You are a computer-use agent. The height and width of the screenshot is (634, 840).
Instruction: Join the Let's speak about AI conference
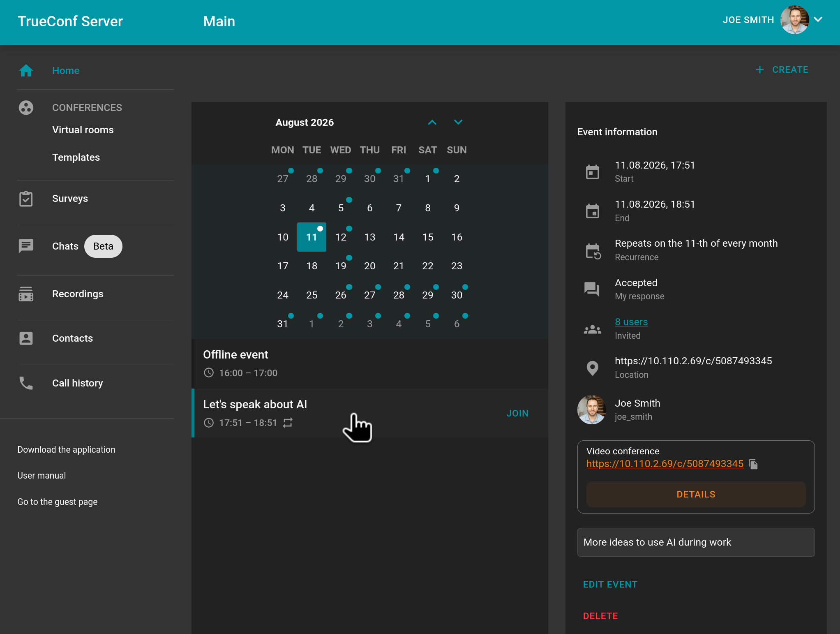click(x=517, y=414)
